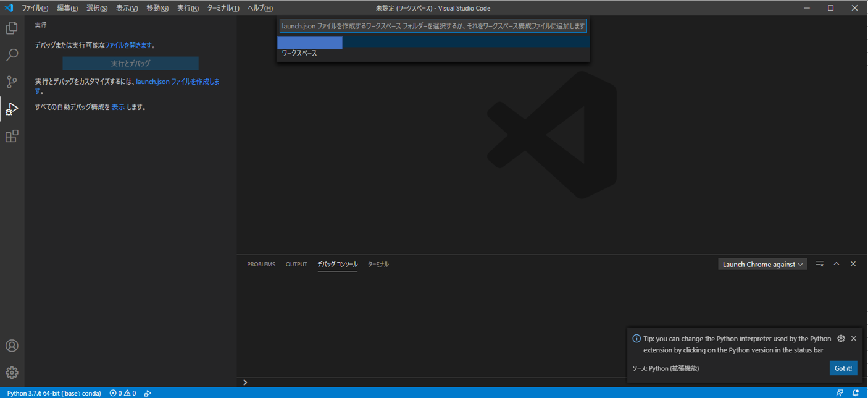Select the highlighted first folder option in picker

[x=433, y=43]
